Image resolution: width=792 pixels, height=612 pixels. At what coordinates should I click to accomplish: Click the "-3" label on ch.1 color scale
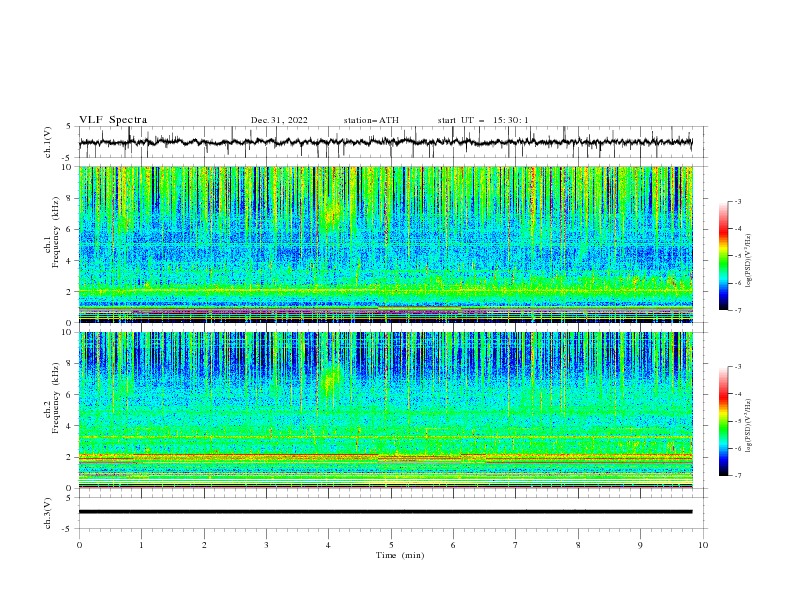(x=737, y=201)
